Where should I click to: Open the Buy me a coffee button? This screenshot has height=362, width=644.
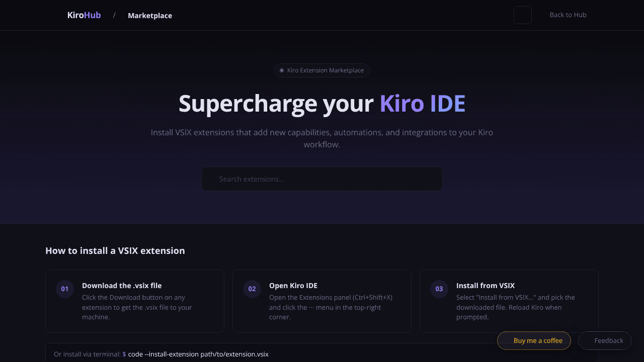coord(534,341)
